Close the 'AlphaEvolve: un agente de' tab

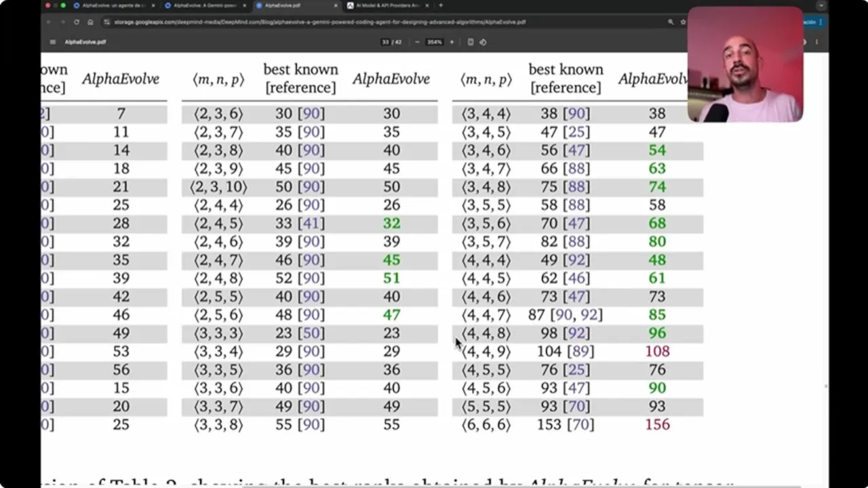coord(153,5)
